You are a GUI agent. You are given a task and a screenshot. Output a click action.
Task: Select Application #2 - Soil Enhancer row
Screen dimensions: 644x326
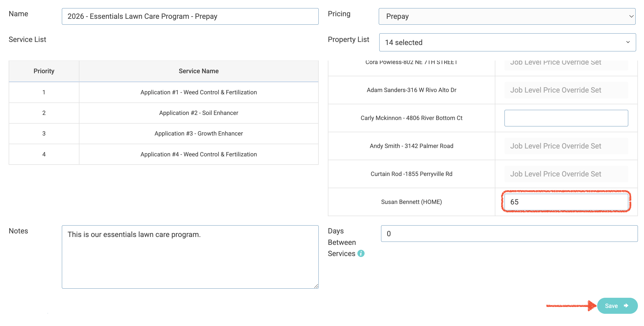[x=199, y=113]
